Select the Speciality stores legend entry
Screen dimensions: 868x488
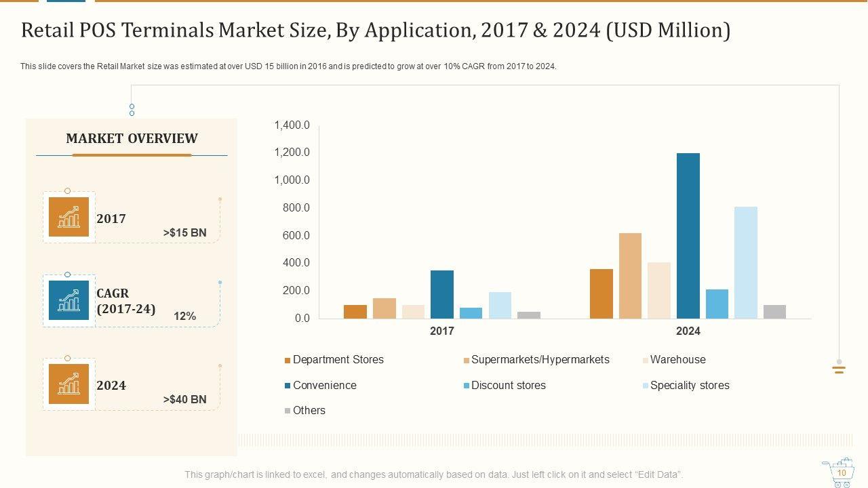pyautogui.click(x=689, y=385)
